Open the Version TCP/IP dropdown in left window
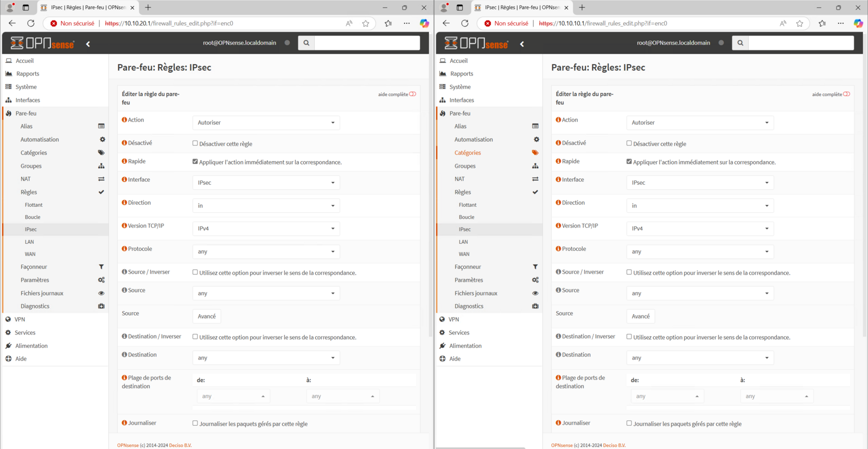This screenshot has width=868, height=449. (266, 229)
